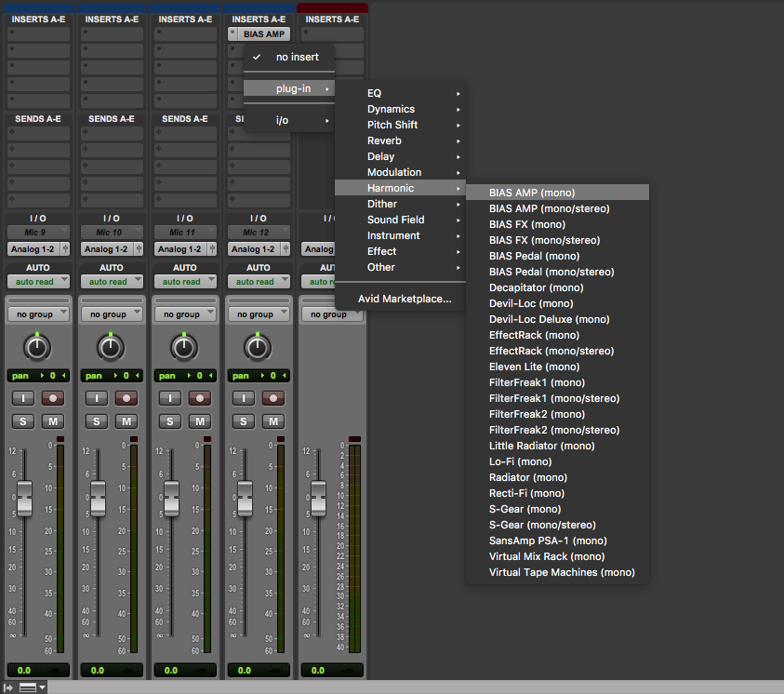Select Decapitator (mono) plug-in
The width and height of the screenshot is (784, 694).
point(557,287)
